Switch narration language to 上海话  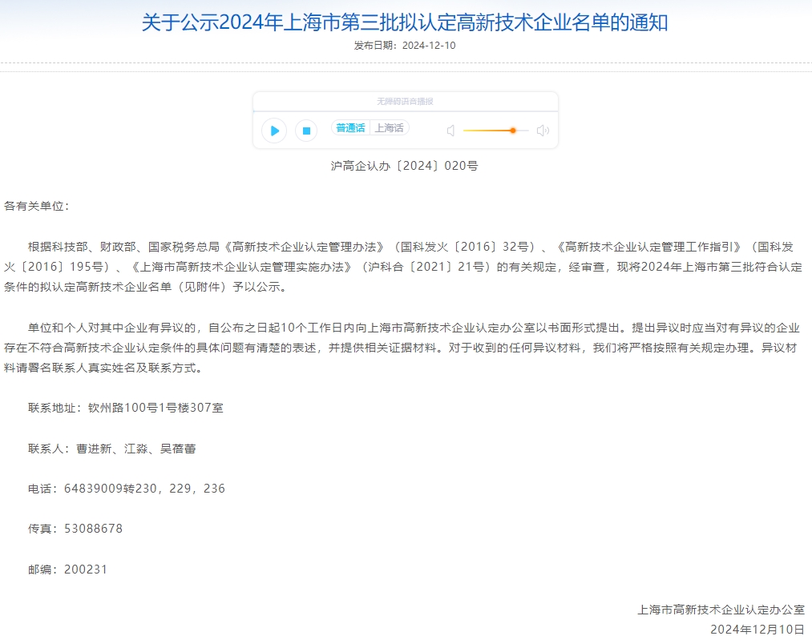[390, 128]
